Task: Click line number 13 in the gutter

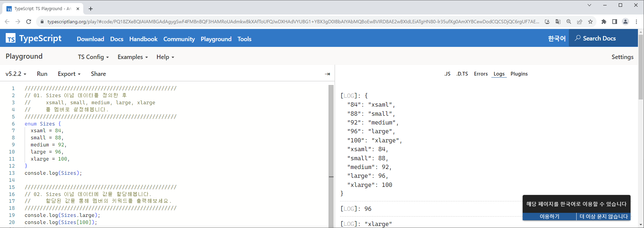Action: click(x=12, y=173)
